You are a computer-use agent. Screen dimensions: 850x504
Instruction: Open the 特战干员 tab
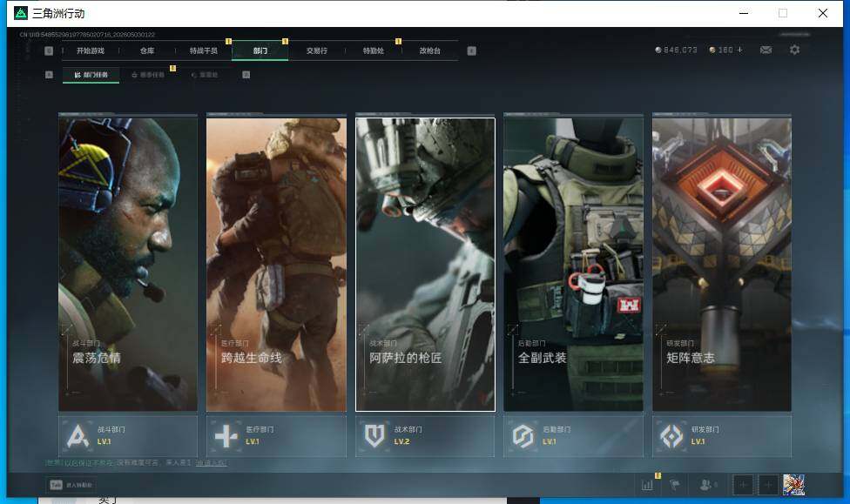pos(203,50)
